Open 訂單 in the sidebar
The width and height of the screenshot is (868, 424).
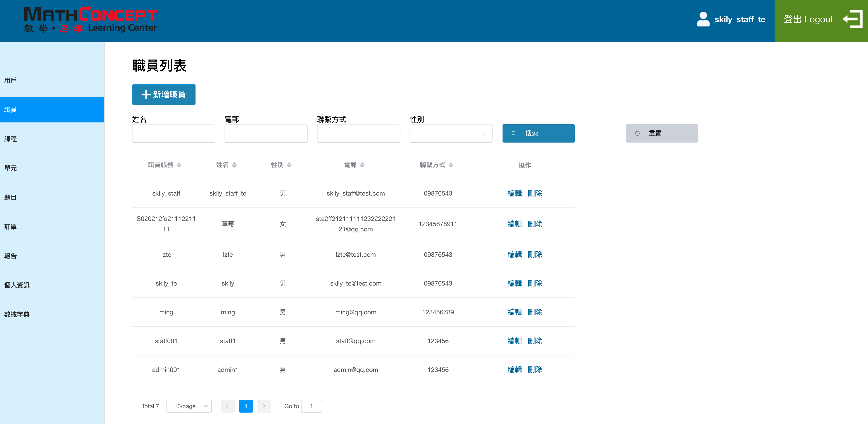click(52, 226)
